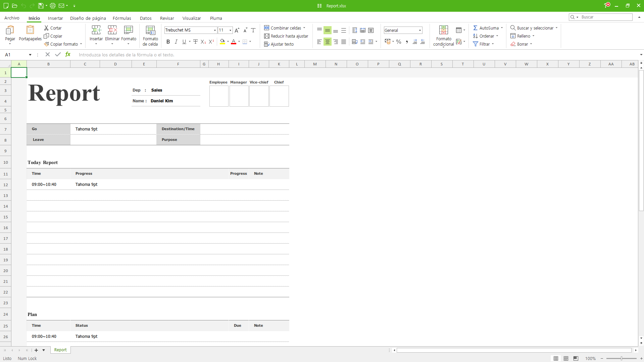644x362 pixels.
Task: Open Formato condicional
Action: [x=444, y=36]
